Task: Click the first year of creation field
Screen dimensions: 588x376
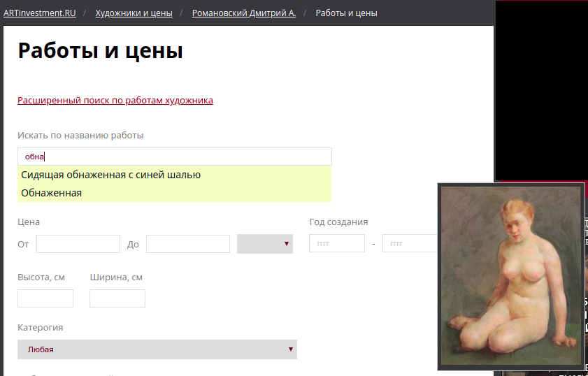Action: (336, 243)
